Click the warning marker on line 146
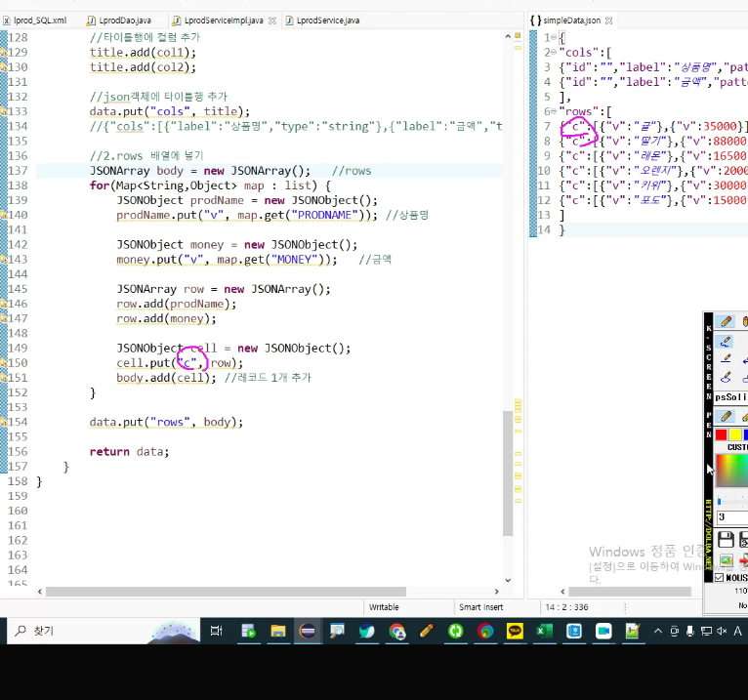This screenshot has height=700, width=748. click(3, 304)
